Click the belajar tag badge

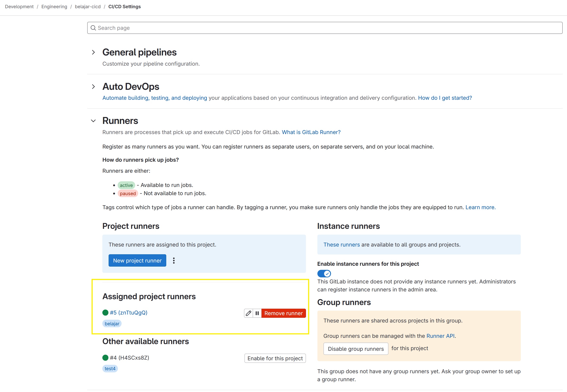112,324
